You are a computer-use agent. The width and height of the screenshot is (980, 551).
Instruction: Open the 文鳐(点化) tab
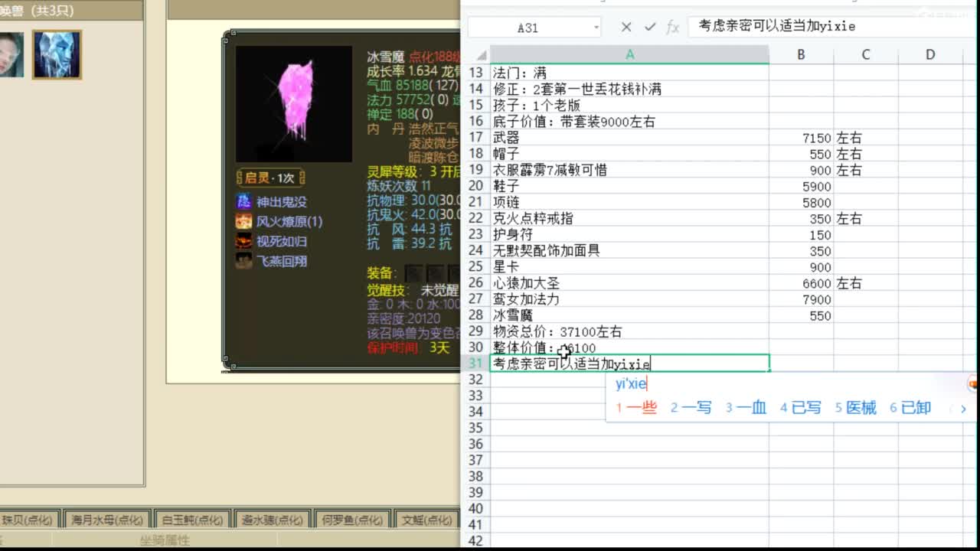[426, 520]
